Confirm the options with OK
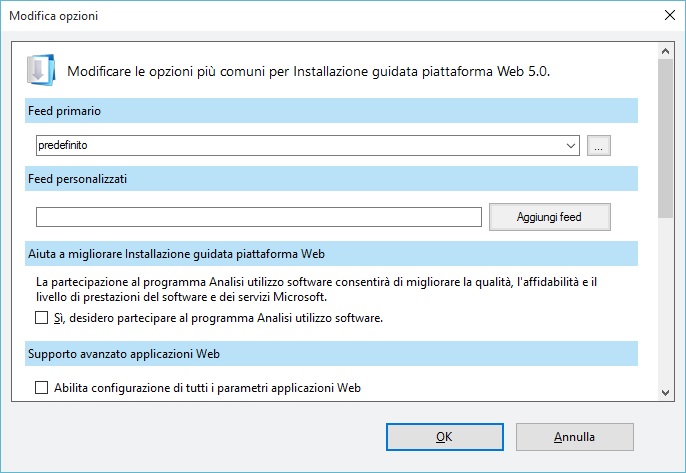 pos(444,437)
